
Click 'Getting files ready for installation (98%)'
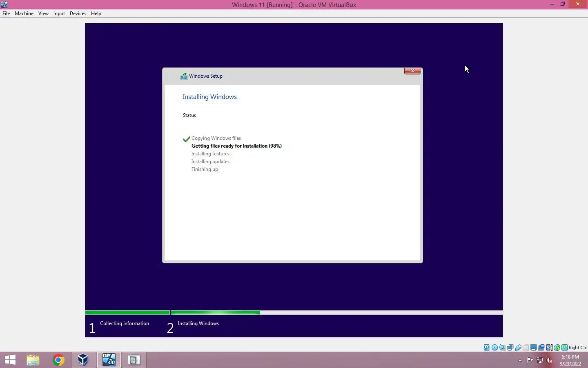click(x=236, y=146)
